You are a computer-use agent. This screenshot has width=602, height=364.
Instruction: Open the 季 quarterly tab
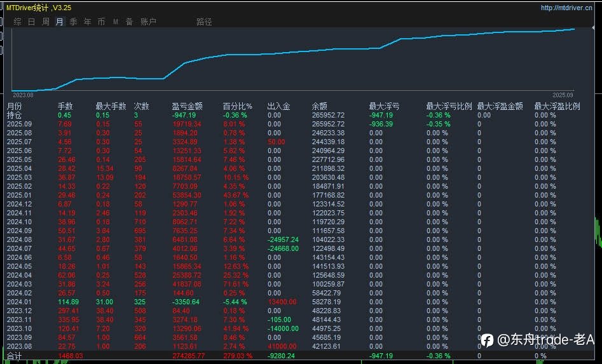pos(73,22)
